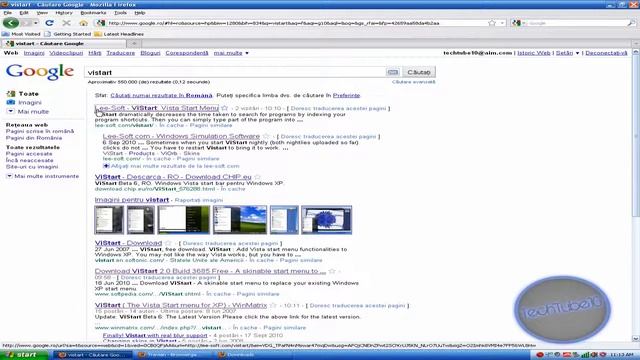Open the back history dropdown arrow
Viewport: 640px width, 360px height.
click(x=36, y=23)
